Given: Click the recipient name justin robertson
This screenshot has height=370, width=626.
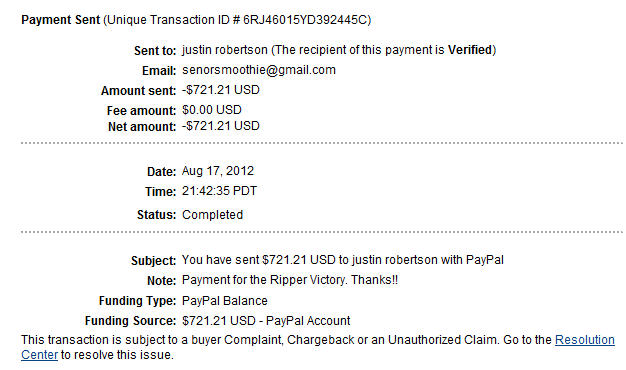Looking at the screenshot, I should click(225, 50).
